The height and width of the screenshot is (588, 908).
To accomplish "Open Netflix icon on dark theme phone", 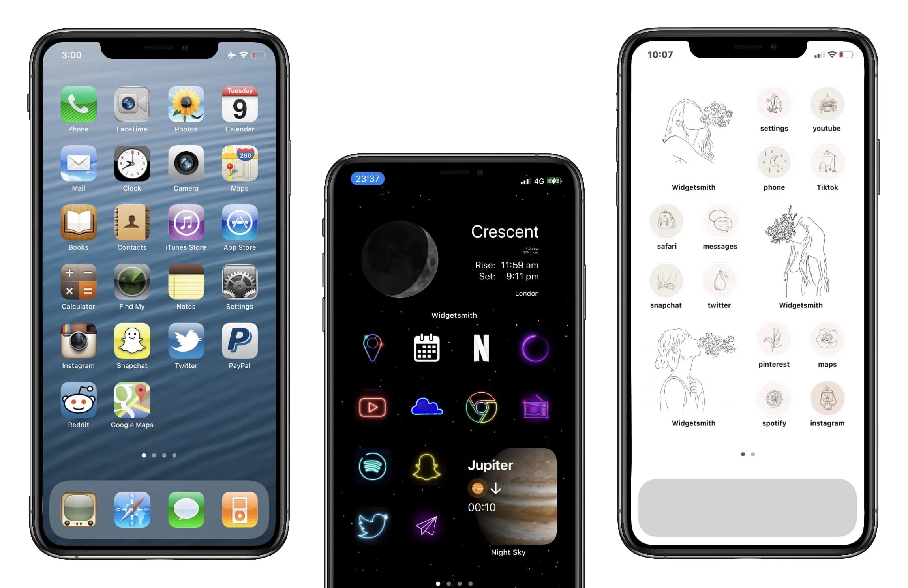I will click(x=480, y=346).
